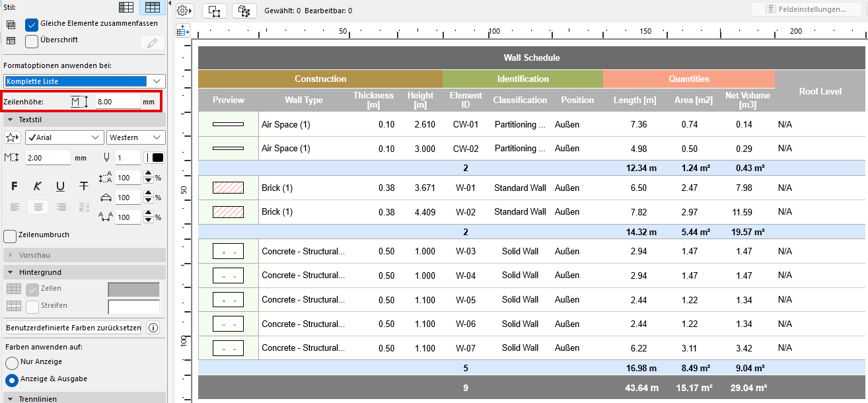This screenshot has width=868, height=403.
Task: Open the favorites star button in Textstil
Action: click(12, 137)
